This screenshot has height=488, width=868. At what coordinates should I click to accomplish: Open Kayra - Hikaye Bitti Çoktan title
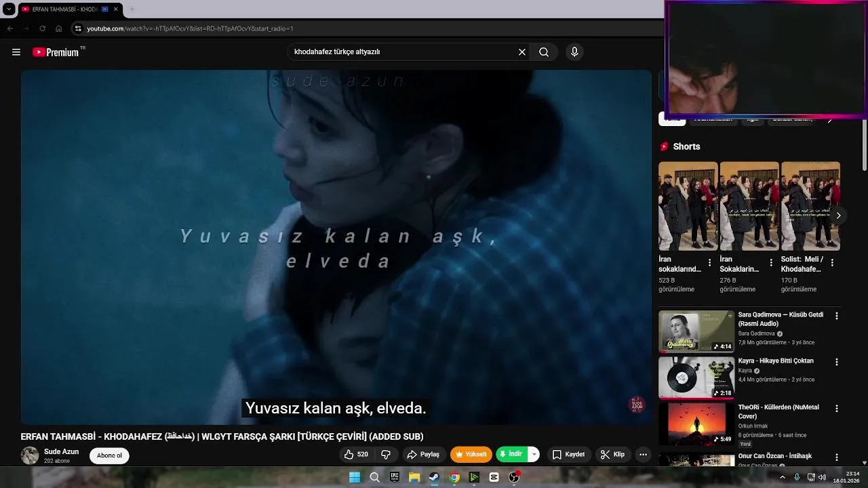(x=776, y=361)
